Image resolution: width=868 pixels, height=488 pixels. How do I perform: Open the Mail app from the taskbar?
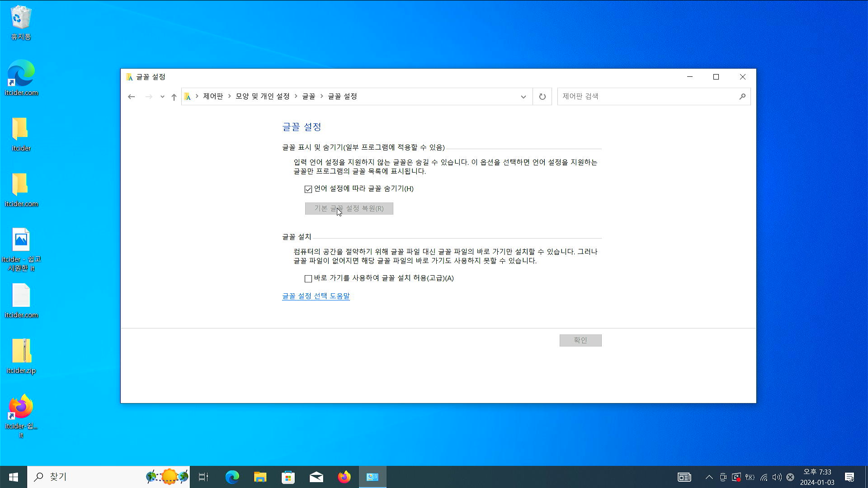316,477
